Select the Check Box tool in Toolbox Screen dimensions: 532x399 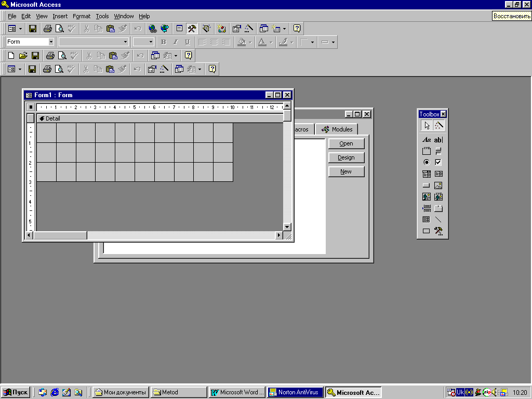pos(438,163)
